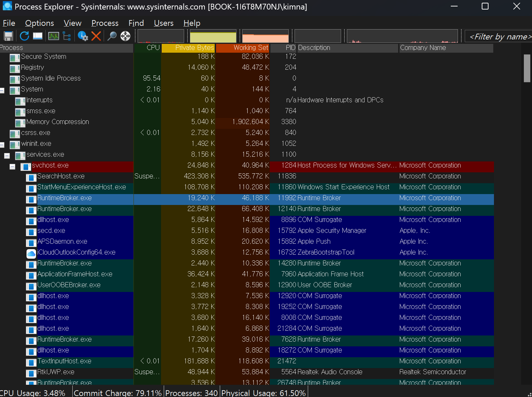Image resolution: width=532 pixels, height=397 pixels.
Task: Open the yellow commit history mini graph
Action: point(213,36)
